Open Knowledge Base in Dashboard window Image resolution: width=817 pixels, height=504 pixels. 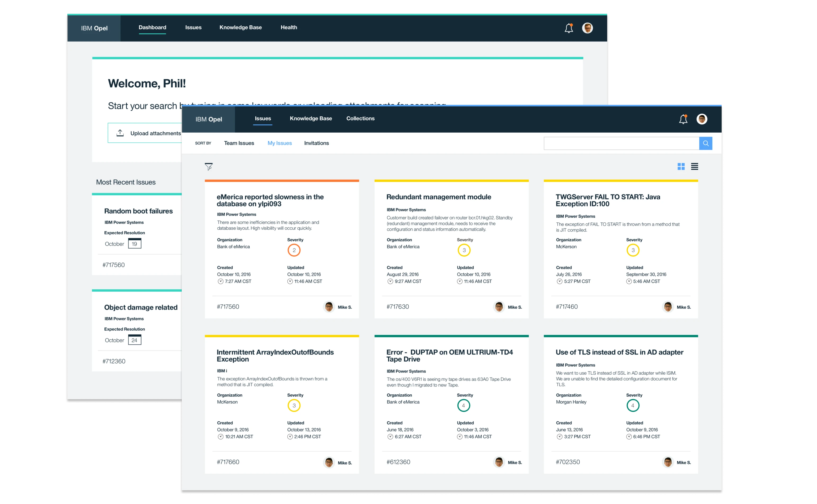(x=240, y=27)
